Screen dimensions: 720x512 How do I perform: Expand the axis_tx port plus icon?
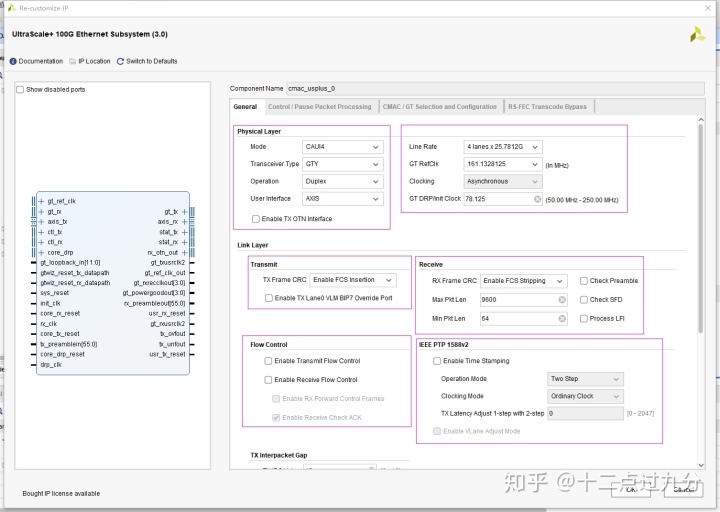click(x=41, y=221)
